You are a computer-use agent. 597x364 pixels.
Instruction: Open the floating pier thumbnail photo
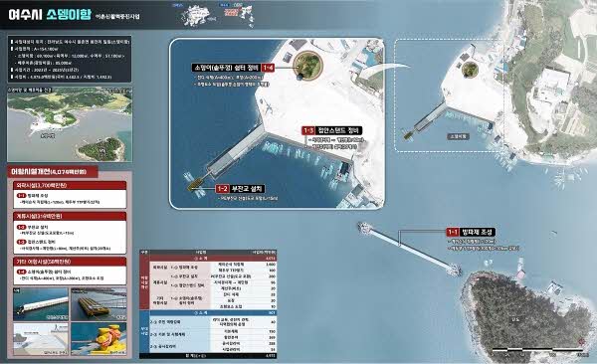coord(99,304)
